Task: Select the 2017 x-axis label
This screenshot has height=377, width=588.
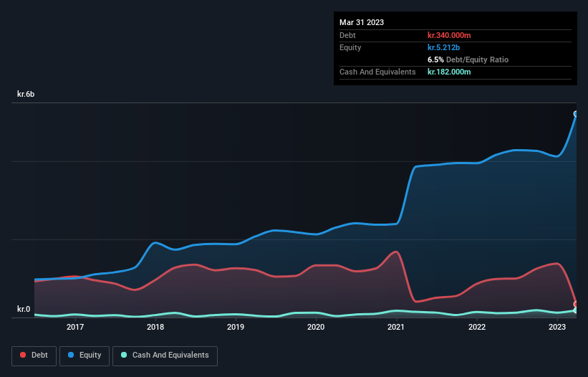Action: [x=75, y=327]
